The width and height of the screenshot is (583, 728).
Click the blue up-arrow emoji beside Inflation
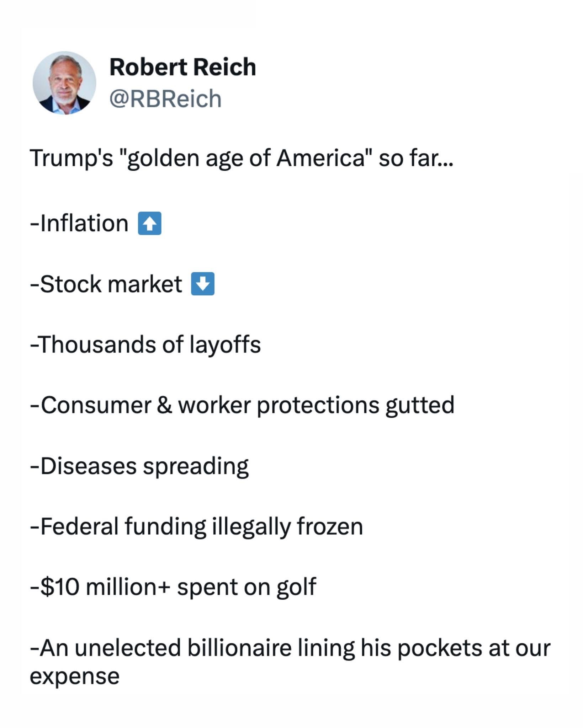(149, 224)
